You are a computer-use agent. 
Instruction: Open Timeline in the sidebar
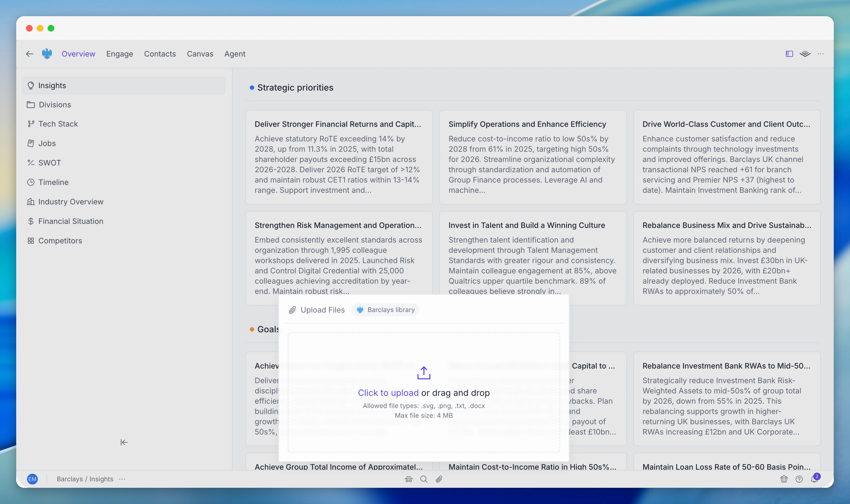tap(124, 183)
